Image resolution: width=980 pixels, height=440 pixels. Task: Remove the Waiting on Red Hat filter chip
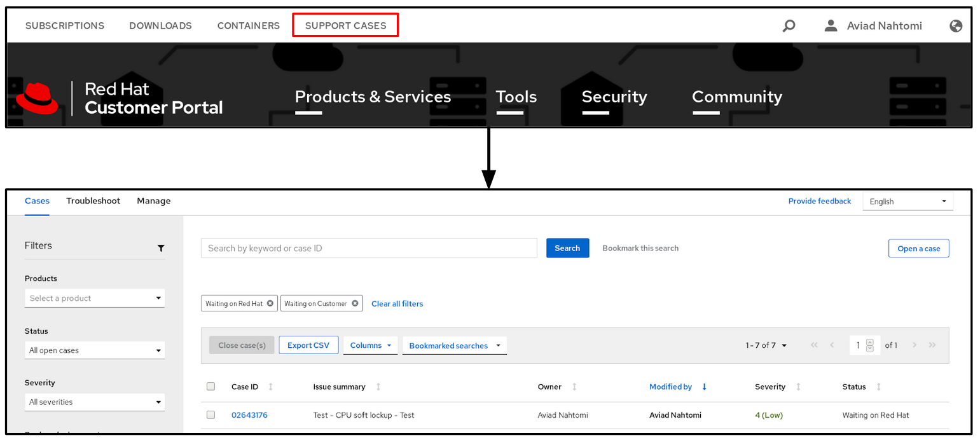pos(270,303)
